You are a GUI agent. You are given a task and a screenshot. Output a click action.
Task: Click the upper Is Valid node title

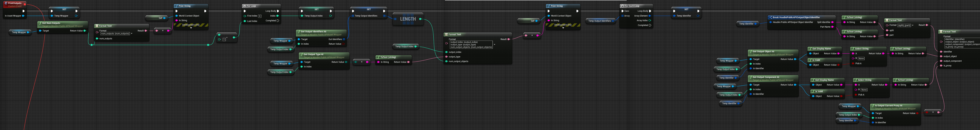[816, 60]
